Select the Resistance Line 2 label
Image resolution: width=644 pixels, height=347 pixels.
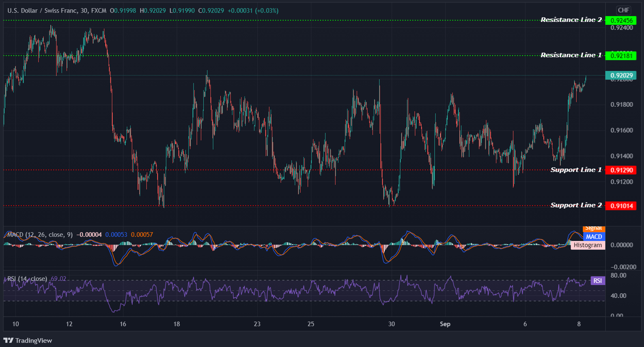(571, 20)
